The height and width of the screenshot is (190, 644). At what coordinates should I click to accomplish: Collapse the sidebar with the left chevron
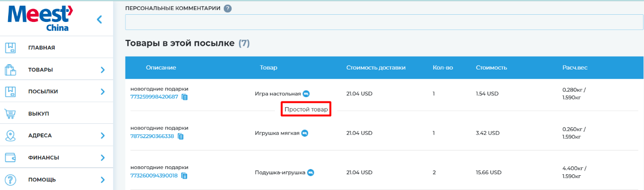(99, 20)
